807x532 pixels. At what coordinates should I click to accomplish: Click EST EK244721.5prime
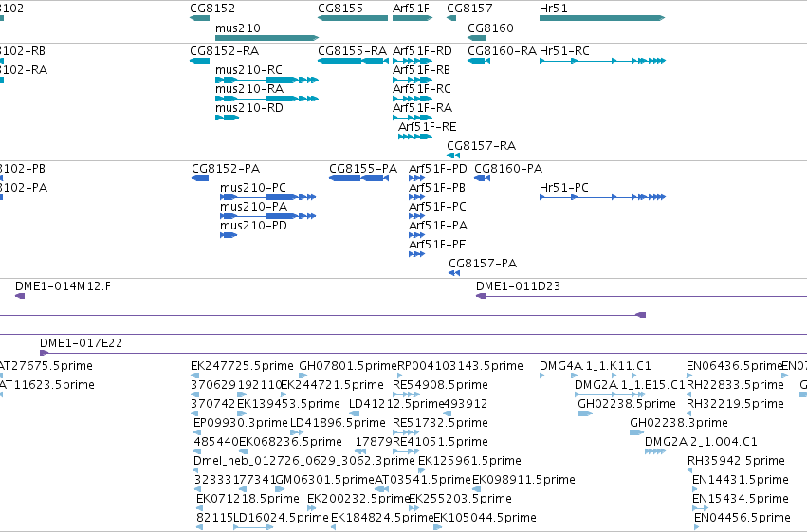click(x=284, y=394)
